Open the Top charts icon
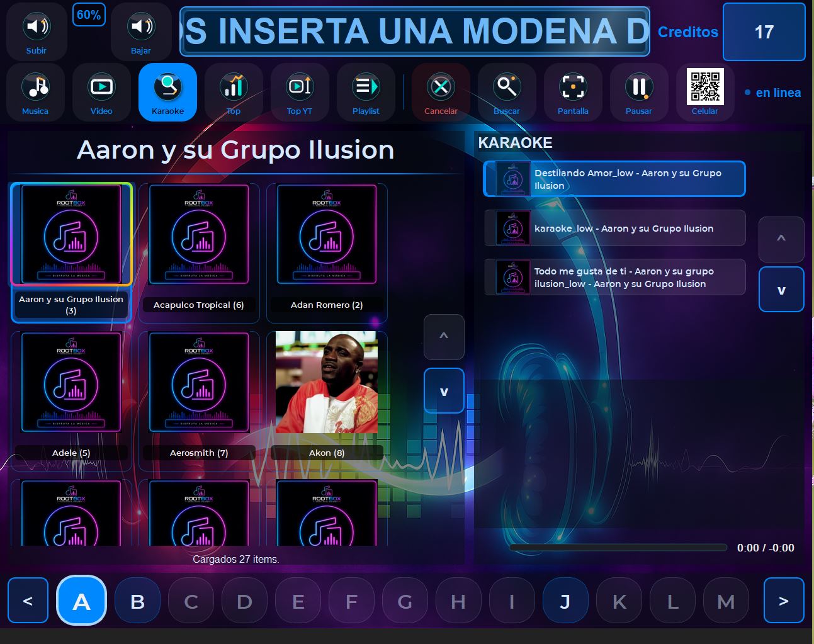Viewport: 814px width, 644px height. [x=234, y=92]
